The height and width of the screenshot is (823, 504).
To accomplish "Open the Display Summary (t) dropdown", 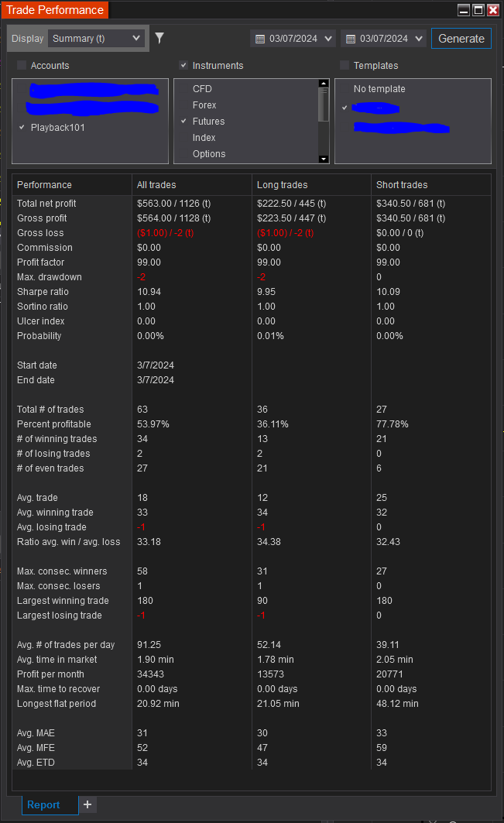I will pyautogui.click(x=97, y=38).
